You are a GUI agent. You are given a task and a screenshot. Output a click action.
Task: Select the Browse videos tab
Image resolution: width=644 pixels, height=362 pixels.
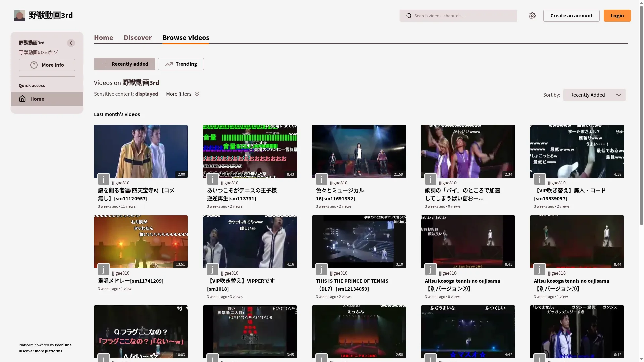click(186, 38)
